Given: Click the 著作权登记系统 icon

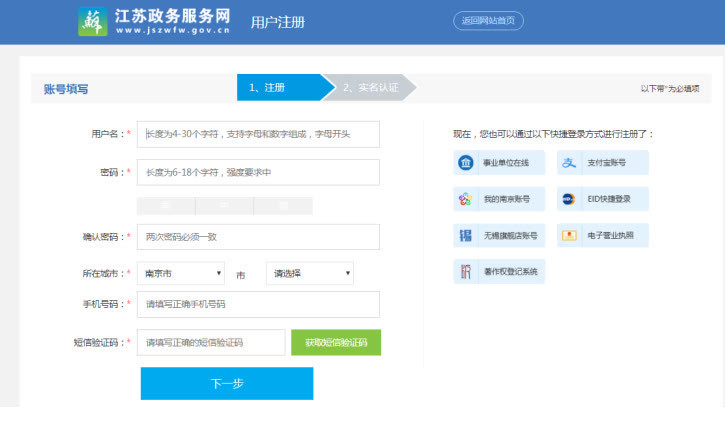Looking at the screenshot, I should [466, 272].
